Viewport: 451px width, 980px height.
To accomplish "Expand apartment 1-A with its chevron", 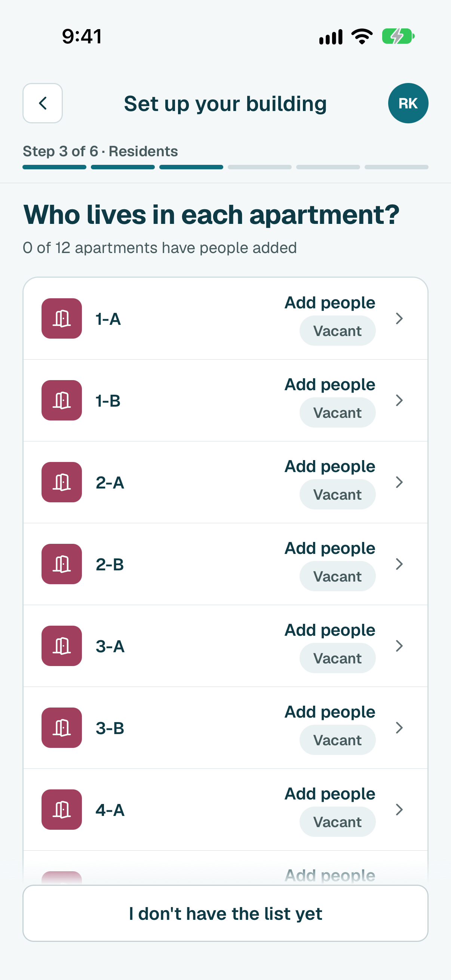I will [399, 318].
